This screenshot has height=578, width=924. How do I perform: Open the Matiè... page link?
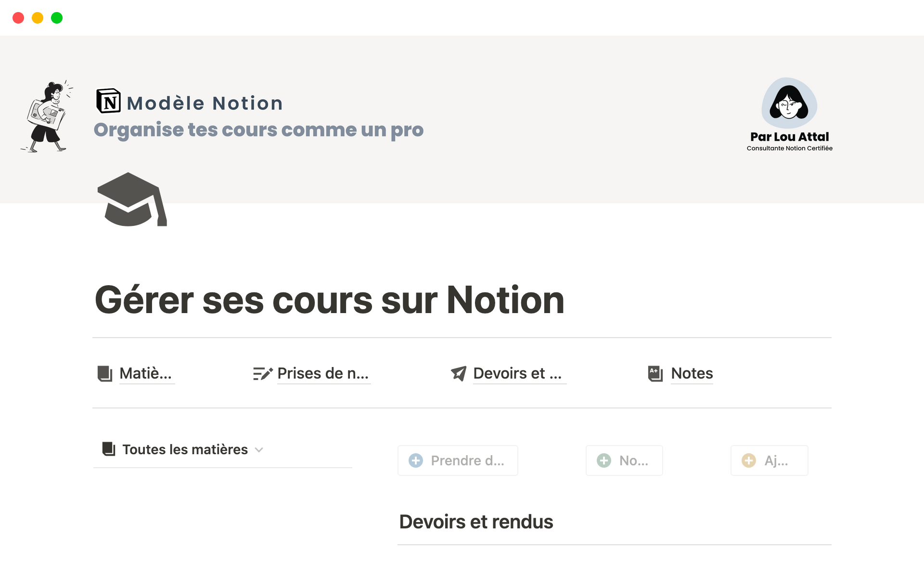pos(145,374)
